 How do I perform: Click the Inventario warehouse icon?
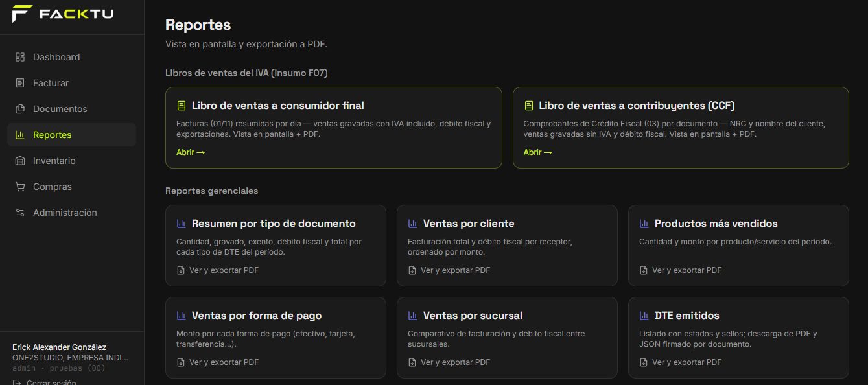click(20, 161)
